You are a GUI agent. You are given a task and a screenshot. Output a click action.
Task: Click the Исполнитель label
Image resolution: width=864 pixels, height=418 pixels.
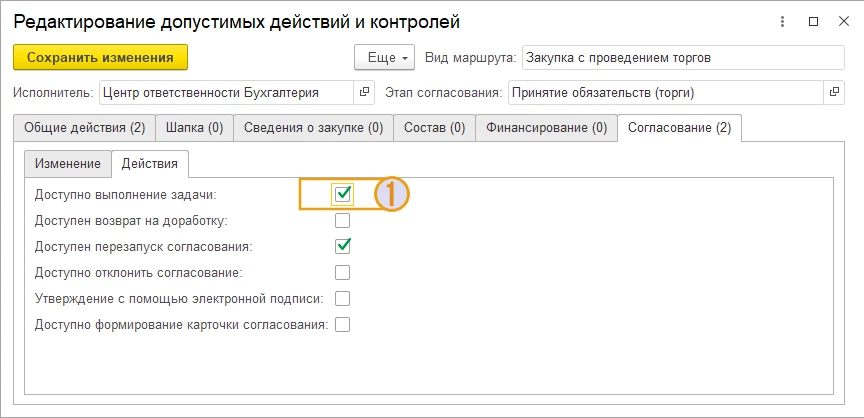point(53,93)
